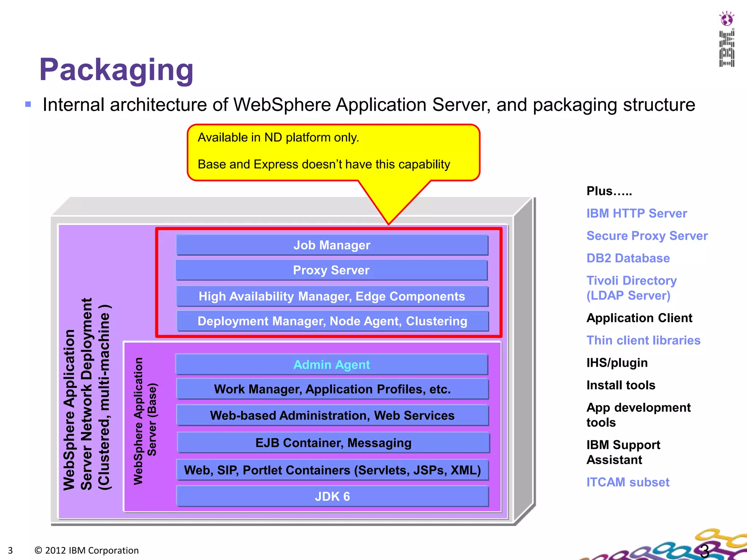The height and width of the screenshot is (560, 747).
Task: Open the Thin client libraries link
Action: (643, 340)
